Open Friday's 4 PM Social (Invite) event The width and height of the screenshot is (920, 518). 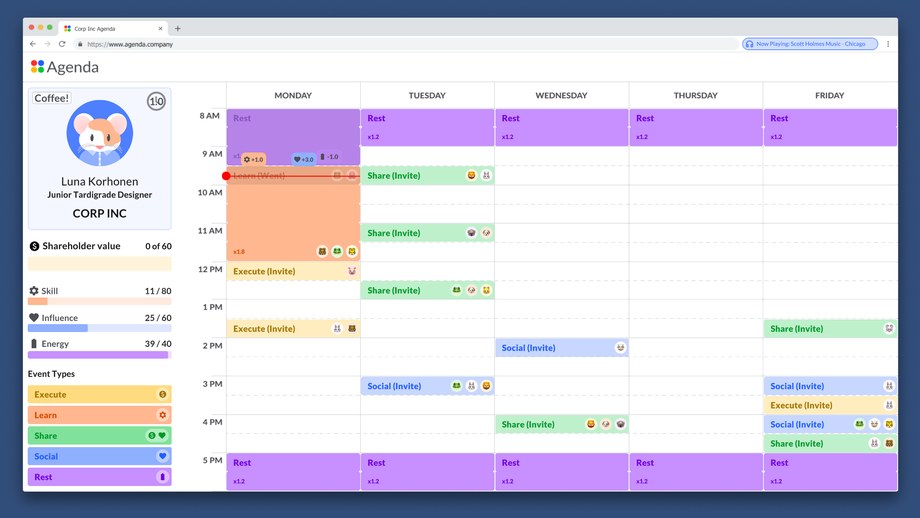point(830,424)
